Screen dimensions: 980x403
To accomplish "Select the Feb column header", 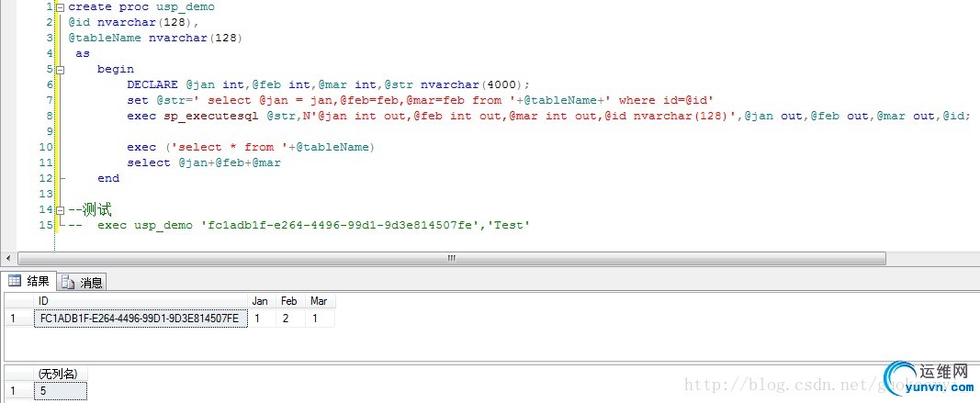I will 290,301.
